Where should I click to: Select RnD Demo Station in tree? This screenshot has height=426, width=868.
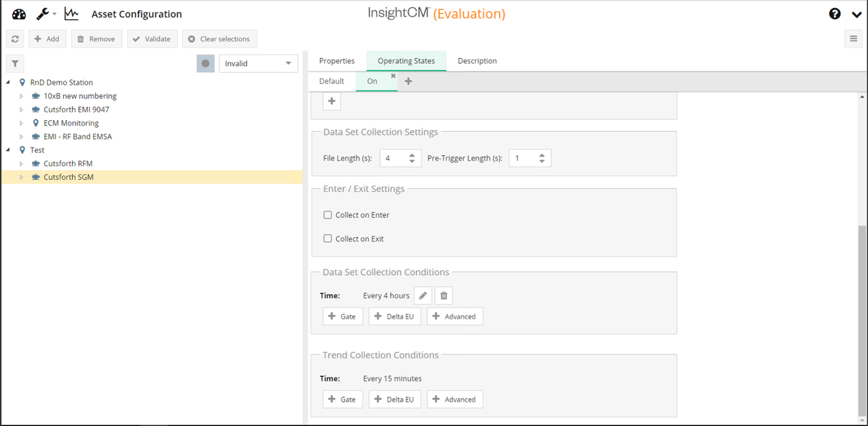click(61, 83)
